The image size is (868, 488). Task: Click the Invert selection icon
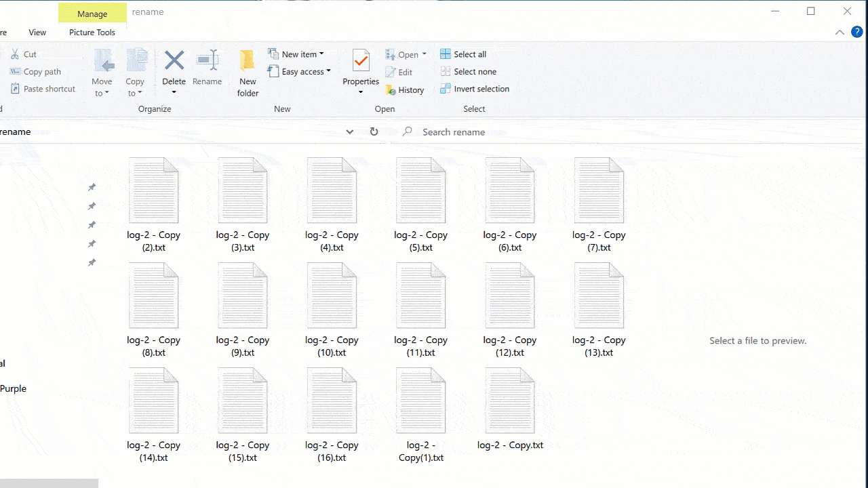446,89
